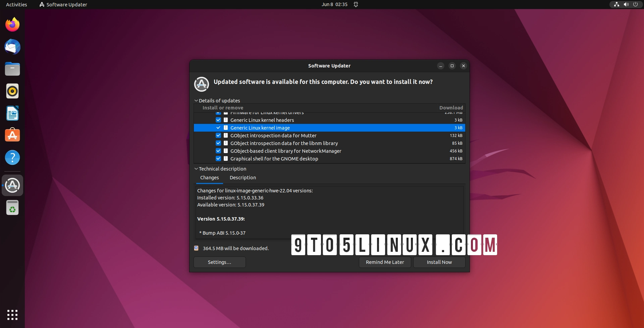Launch Thunderbird mail client

[x=12, y=47]
